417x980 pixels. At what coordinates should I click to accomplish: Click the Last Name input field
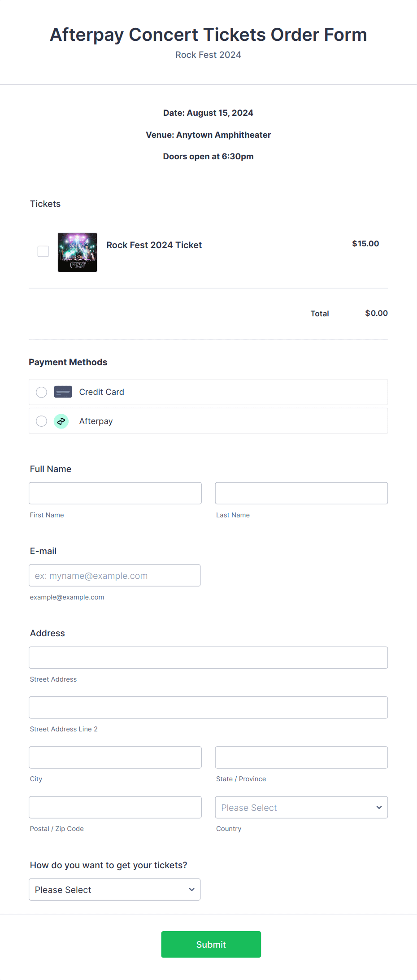[x=301, y=493]
